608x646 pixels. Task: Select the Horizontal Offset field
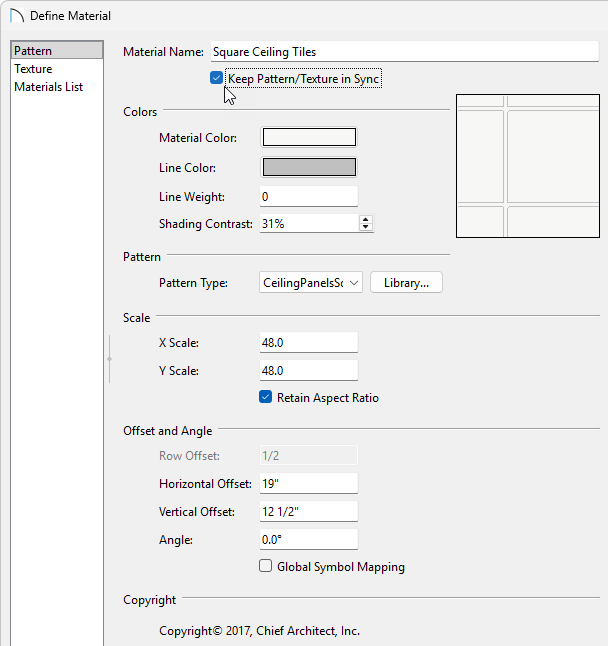[x=308, y=484]
